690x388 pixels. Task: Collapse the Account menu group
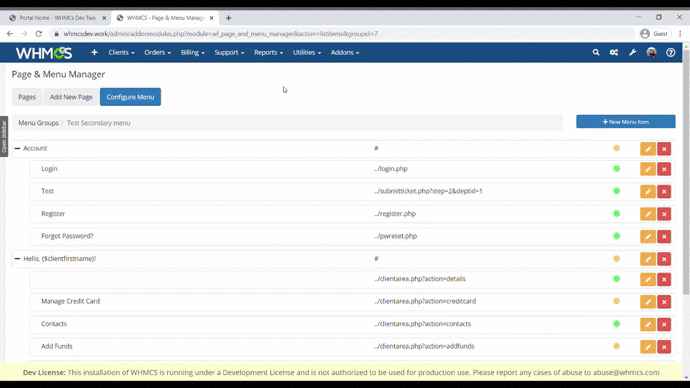click(x=17, y=148)
